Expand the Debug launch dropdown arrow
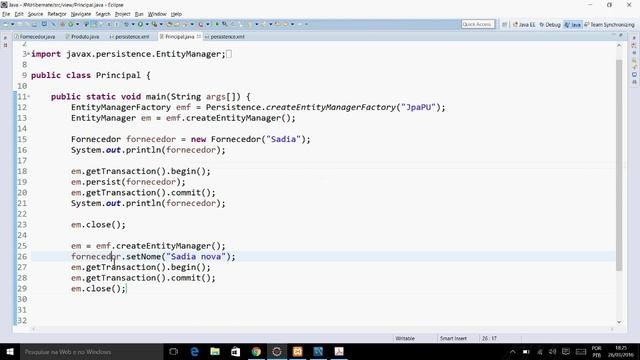The image size is (640, 360). (x=133, y=24)
